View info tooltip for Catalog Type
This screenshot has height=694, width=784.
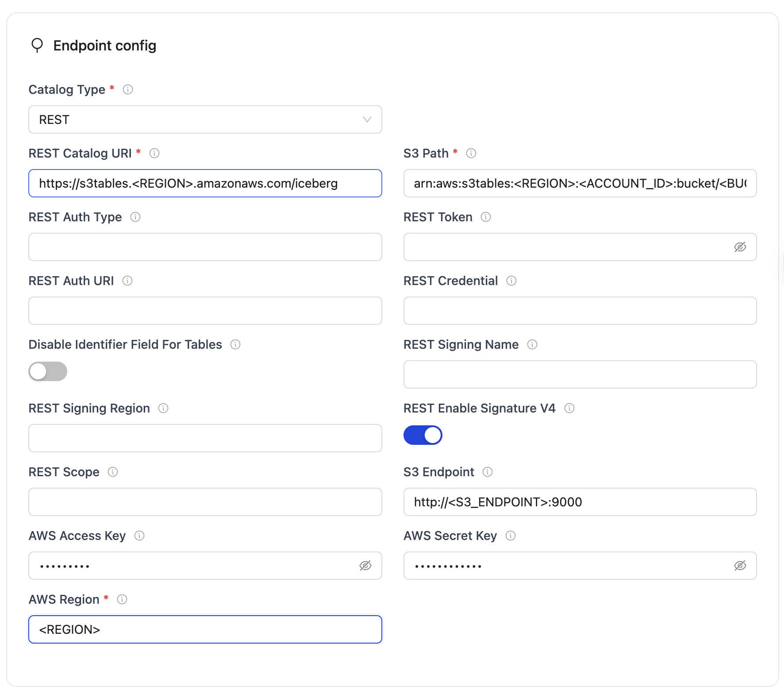coord(128,89)
